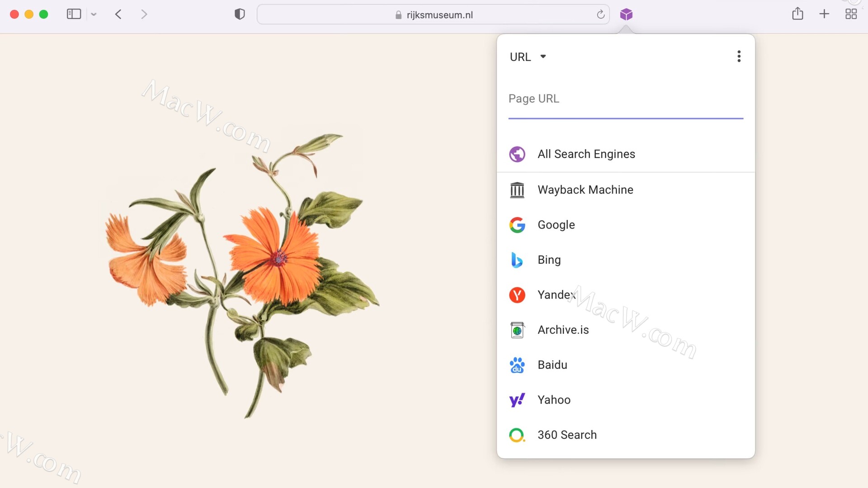
Task: Search with Yandex
Action: point(626,295)
